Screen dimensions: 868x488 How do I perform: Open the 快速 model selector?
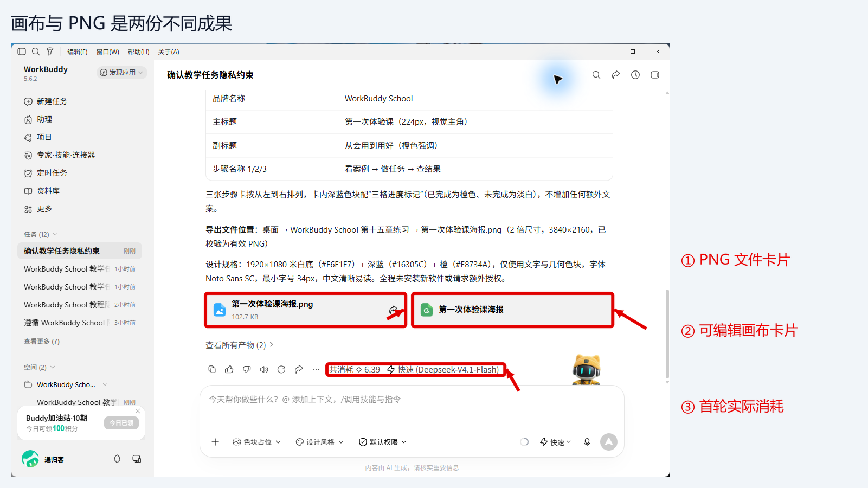point(556,442)
